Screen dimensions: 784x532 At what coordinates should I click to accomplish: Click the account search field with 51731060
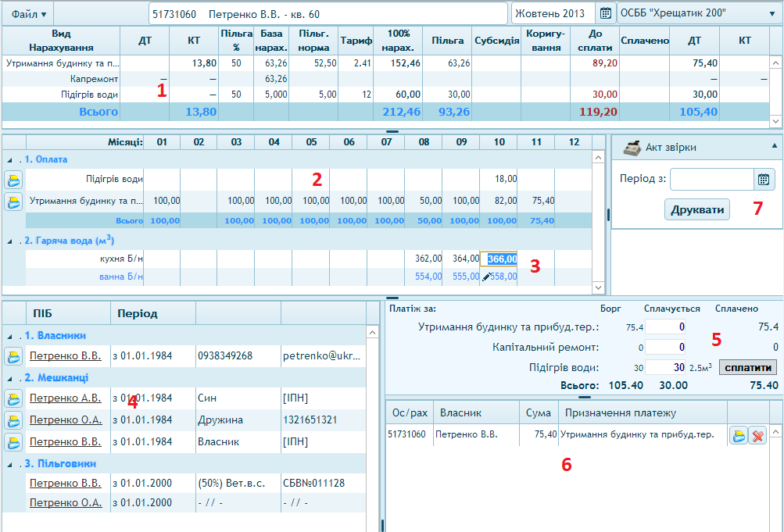pos(328,14)
